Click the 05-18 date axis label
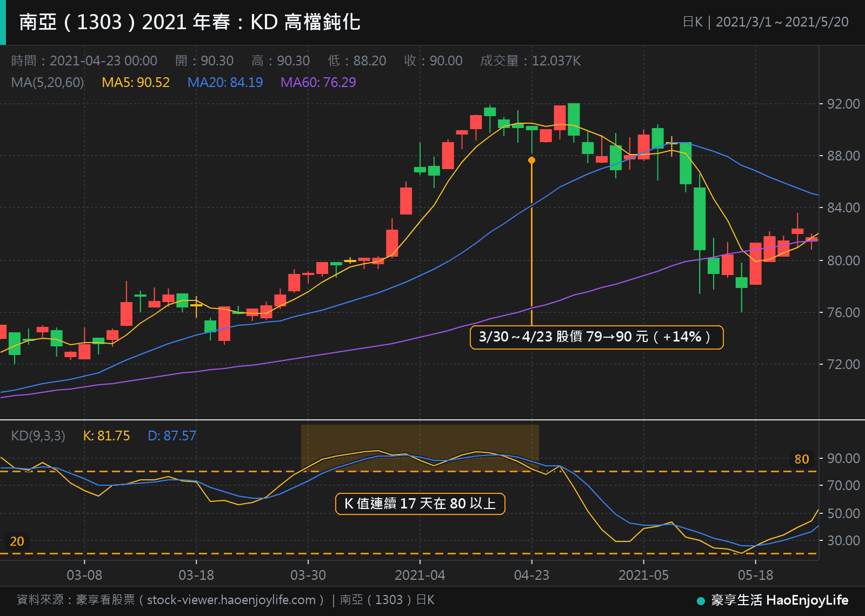 pyautogui.click(x=755, y=575)
